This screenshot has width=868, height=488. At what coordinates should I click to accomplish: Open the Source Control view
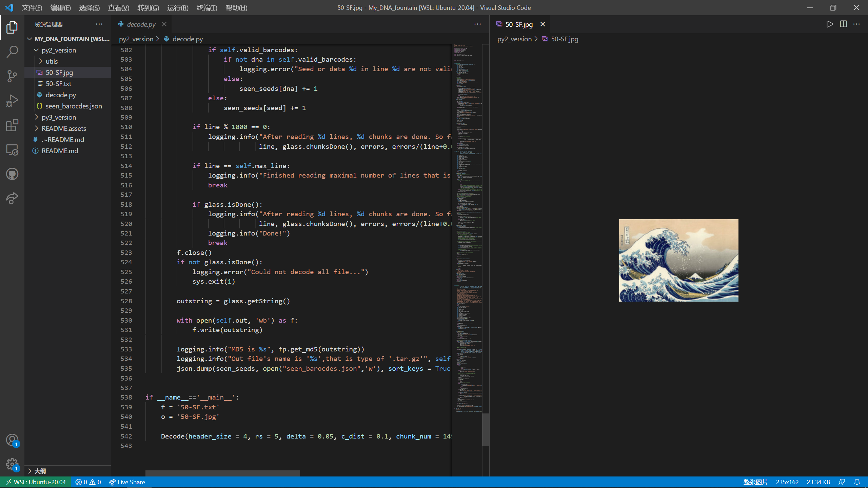coord(12,76)
